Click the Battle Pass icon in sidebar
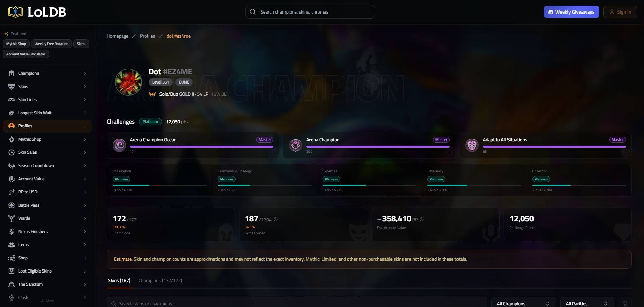The width and height of the screenshot is (644, 307). [11, 205]
